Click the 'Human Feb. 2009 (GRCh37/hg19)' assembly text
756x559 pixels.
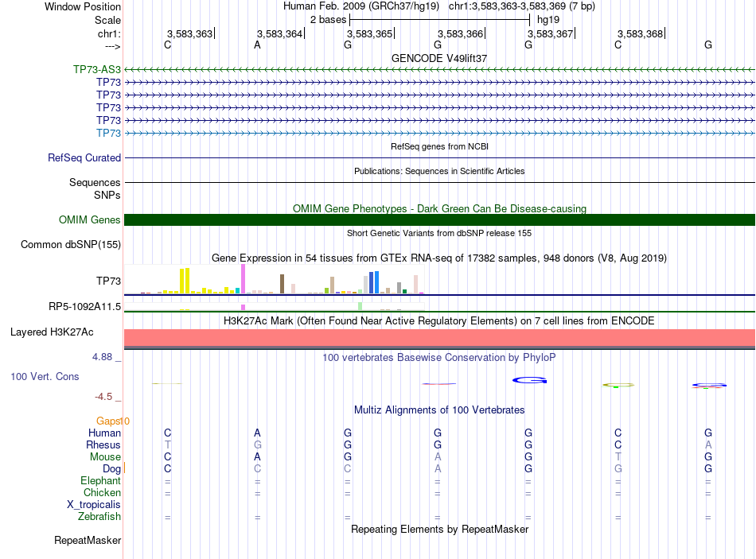361,6
